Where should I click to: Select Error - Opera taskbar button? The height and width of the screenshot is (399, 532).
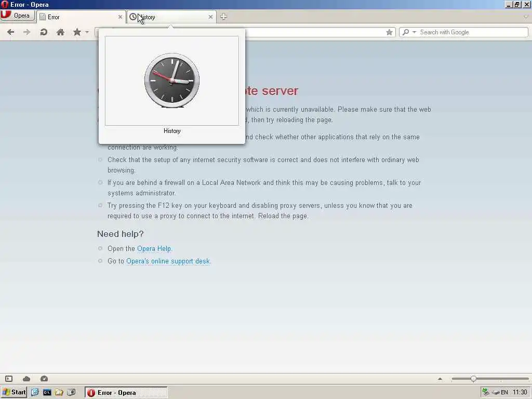click(x=126, y=393)
